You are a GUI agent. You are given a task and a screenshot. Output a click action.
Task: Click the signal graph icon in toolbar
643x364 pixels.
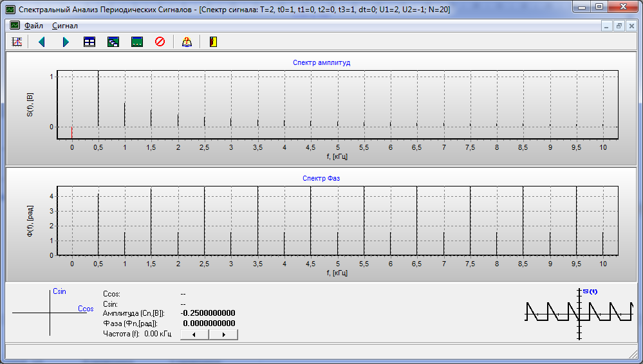pyautogui.click(x=17, y=42)
